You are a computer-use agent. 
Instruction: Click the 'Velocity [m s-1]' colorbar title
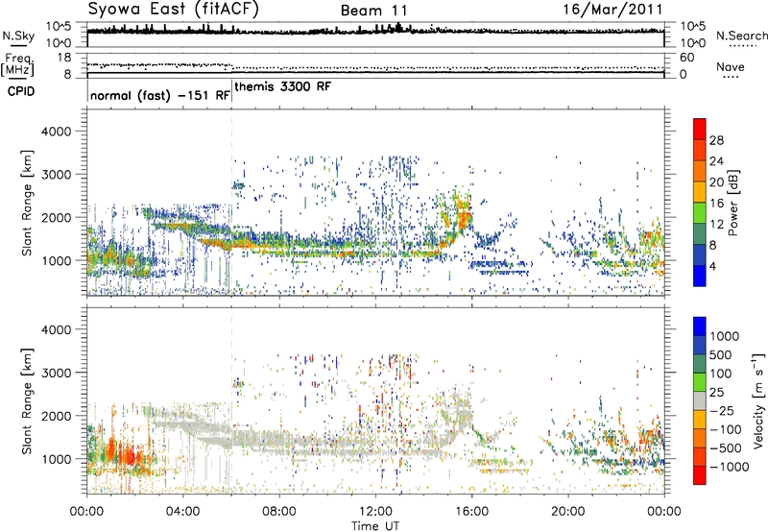click(758, 399)
